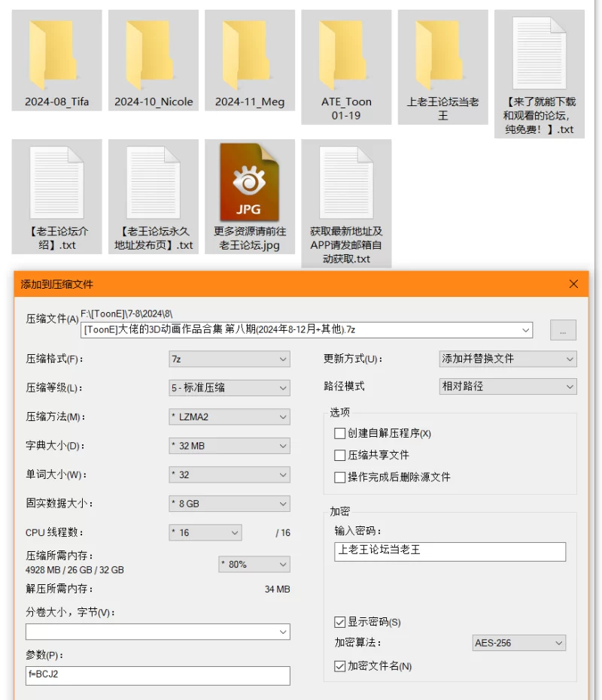Open the 分卷大小 combo box
602x700 pixels.
(158, 632)
